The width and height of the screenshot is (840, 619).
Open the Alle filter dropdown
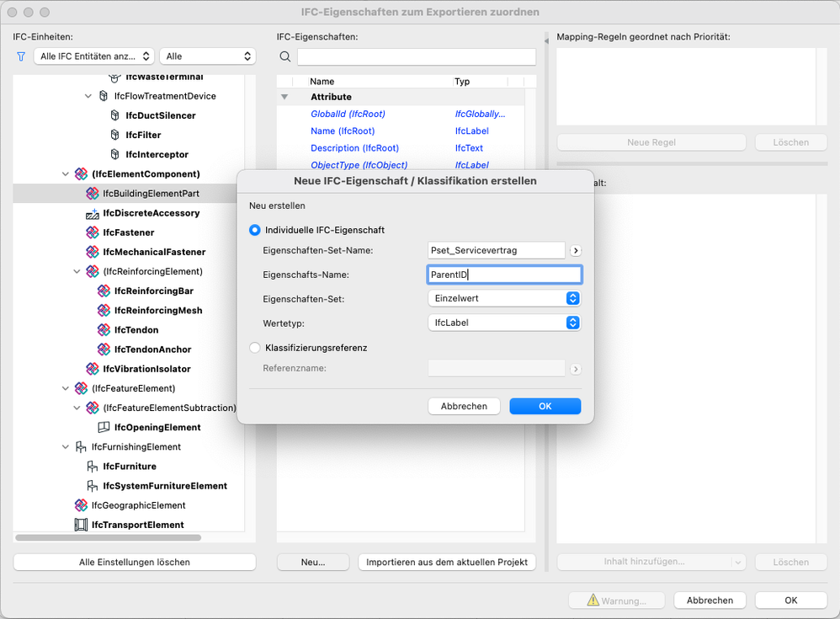click(x=208, y=56)
